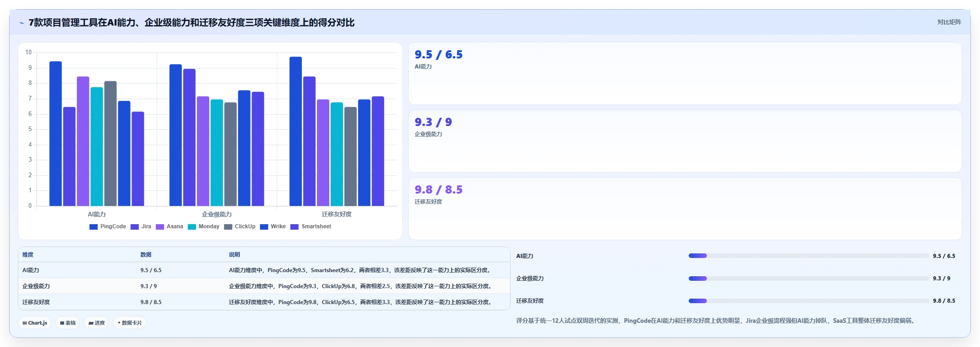
Task: Select table value 9.5 / 6.5
Action: (x=151, y=270)
